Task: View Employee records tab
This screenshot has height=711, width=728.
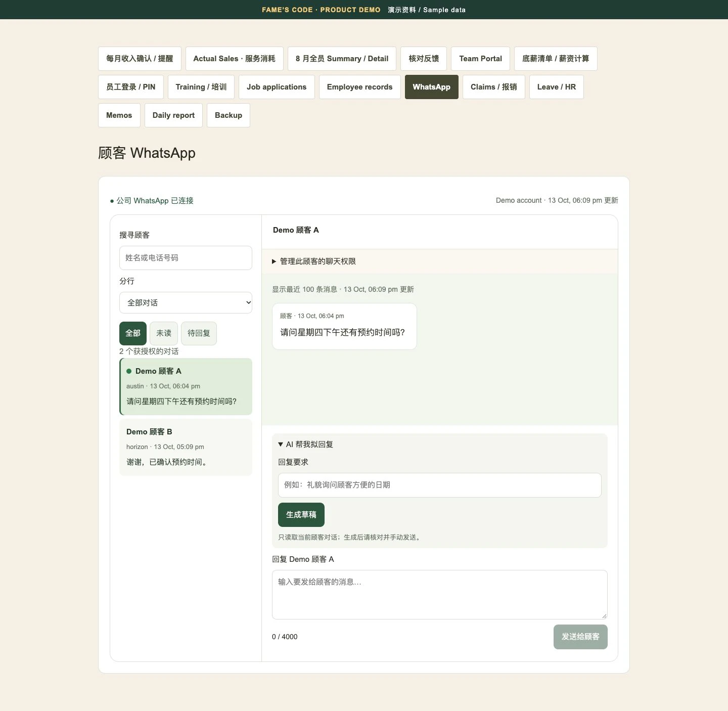Action: (359, 87)
